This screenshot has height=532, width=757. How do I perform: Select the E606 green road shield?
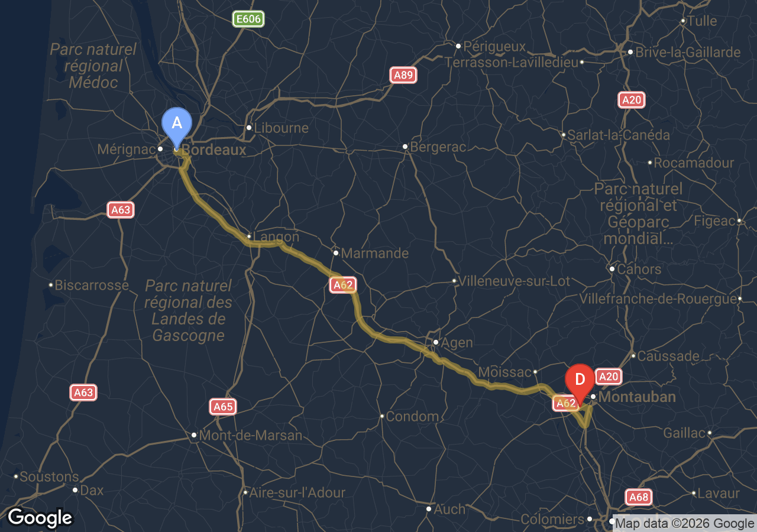point(248,19)
